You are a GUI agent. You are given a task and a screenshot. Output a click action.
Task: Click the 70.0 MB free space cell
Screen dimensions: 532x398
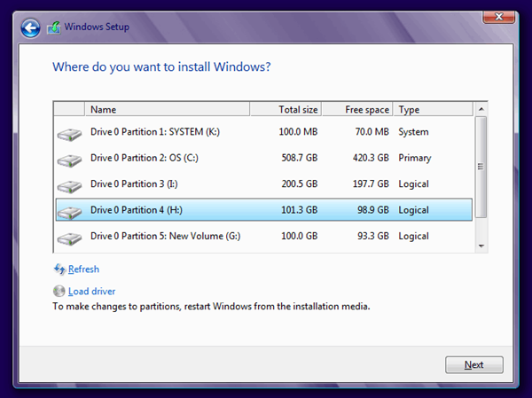pyautogui.click(x=372, y=132)
